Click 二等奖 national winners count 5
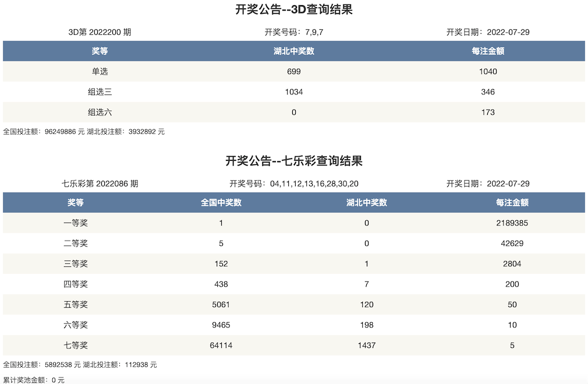Viewport: 588px width, 384px height. pos(221,243)
